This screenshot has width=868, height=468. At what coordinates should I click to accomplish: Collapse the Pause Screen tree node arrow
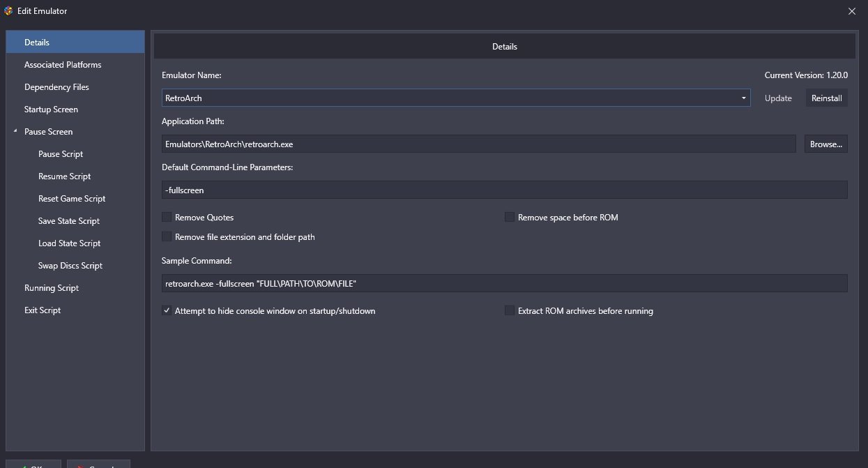[x=15, y=132]
